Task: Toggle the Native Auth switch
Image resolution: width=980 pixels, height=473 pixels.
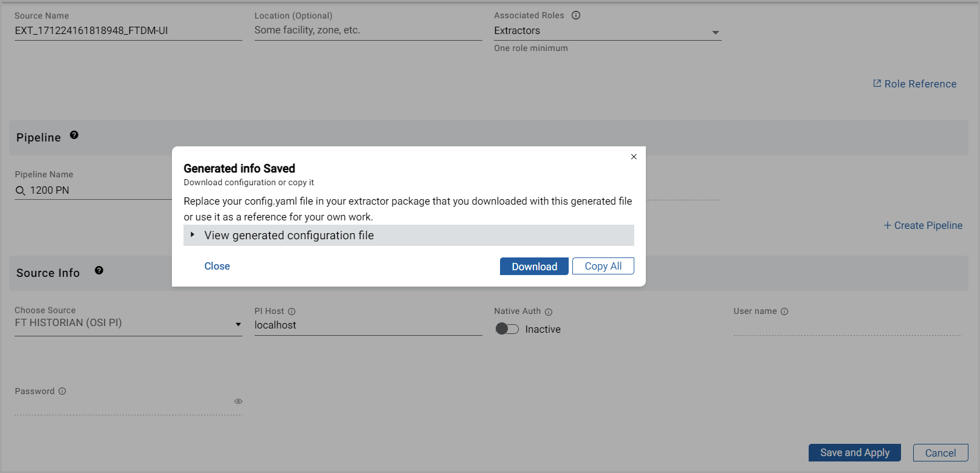Action: click(x=507, y=329)
